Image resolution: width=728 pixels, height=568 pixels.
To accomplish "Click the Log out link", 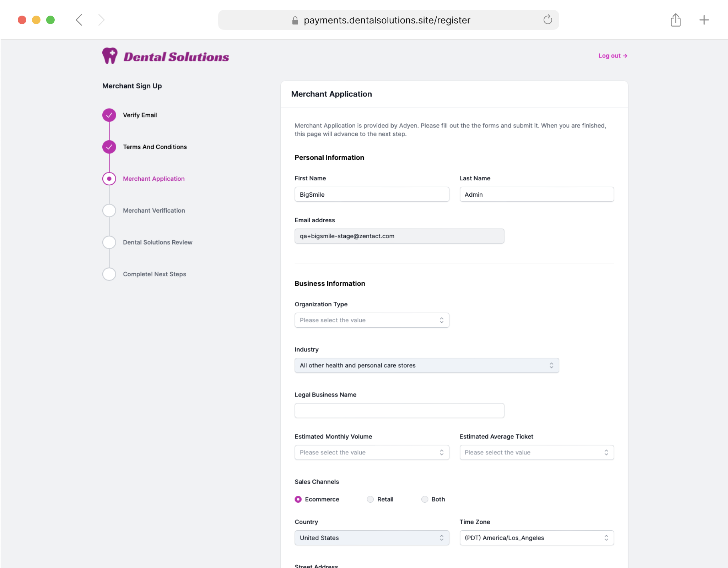I will [x=613, y=56].
